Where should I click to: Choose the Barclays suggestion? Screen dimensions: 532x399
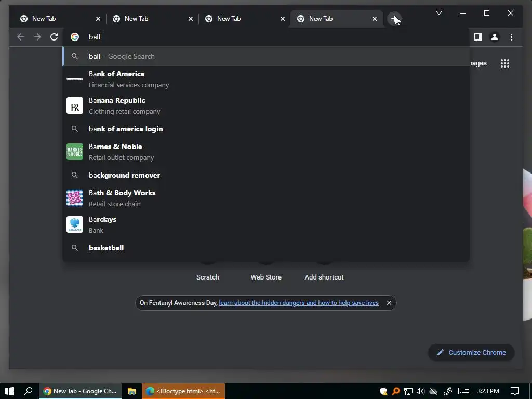(x=267, y=224)
